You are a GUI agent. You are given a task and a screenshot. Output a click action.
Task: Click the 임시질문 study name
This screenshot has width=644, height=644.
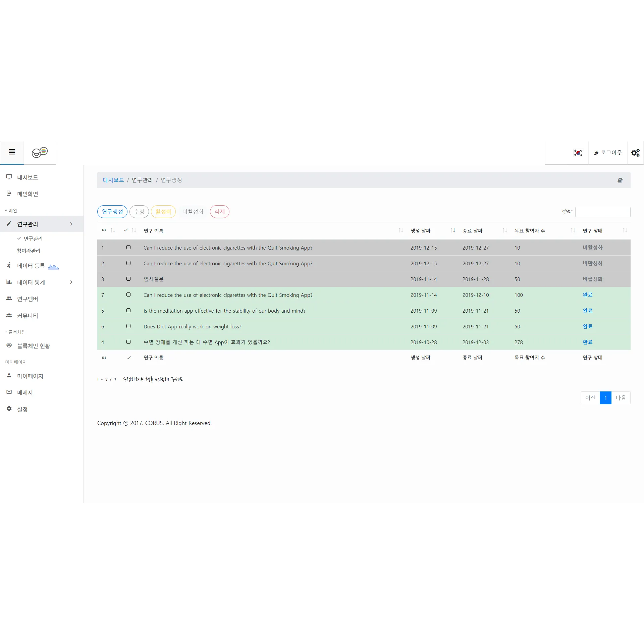(154, 279)
